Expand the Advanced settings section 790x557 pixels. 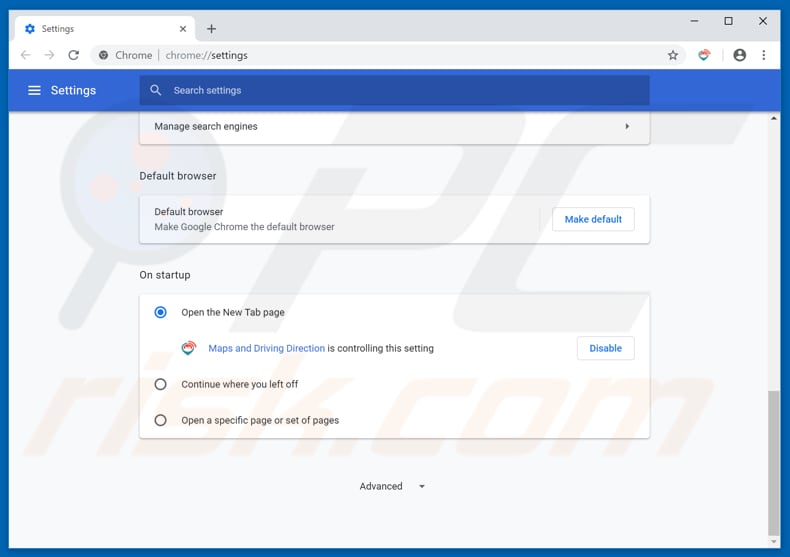pyautogui.click(x=392, y=486)
